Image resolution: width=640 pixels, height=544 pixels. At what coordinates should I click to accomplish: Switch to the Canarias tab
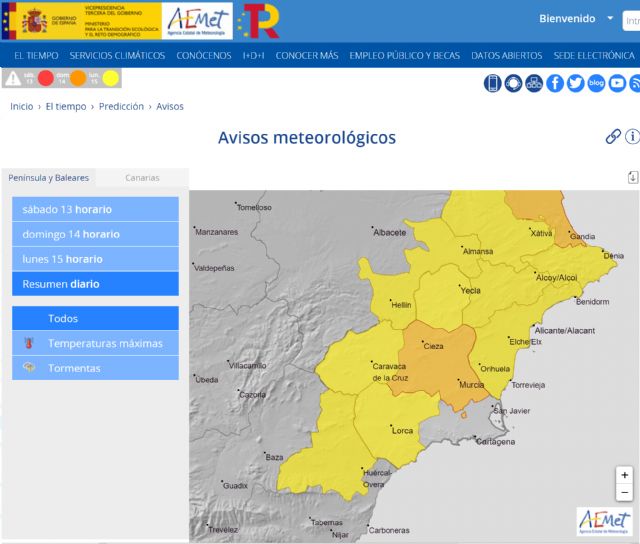click(x=142, y=178)
